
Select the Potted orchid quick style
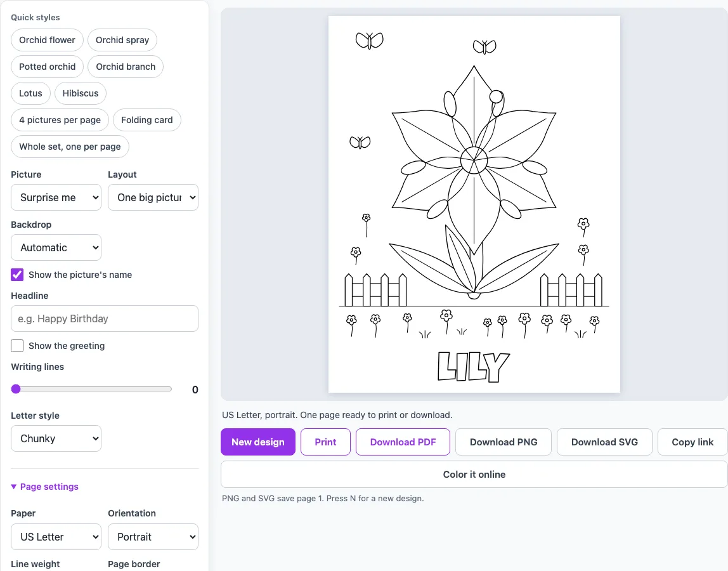pyautogui.click(x=47, y=67)
